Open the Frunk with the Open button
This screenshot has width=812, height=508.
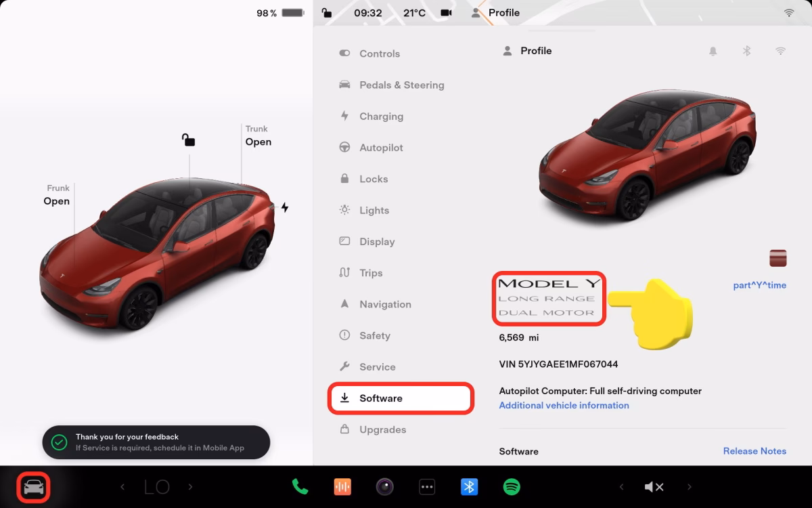57,201
